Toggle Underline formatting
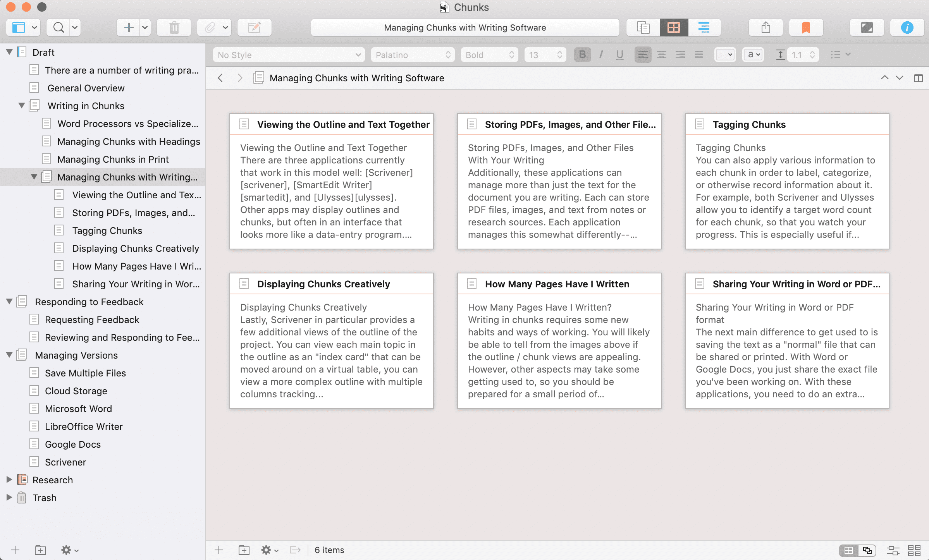This screenshot has height=560, width=929. [x=619, y=55]
